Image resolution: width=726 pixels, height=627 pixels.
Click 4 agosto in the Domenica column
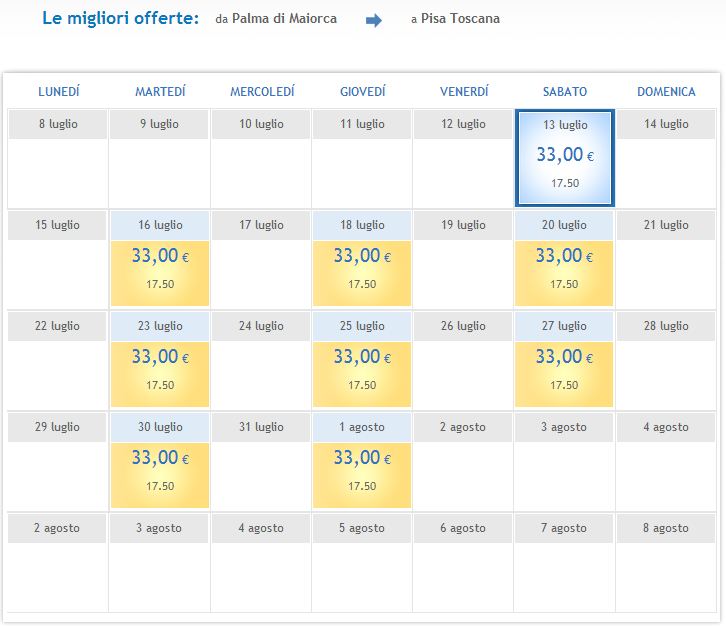tap(666, 427)
